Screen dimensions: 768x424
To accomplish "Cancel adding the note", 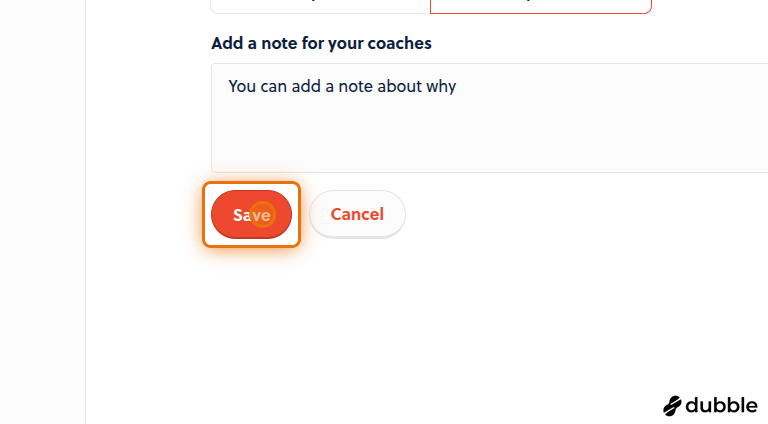I will point(357,214).
